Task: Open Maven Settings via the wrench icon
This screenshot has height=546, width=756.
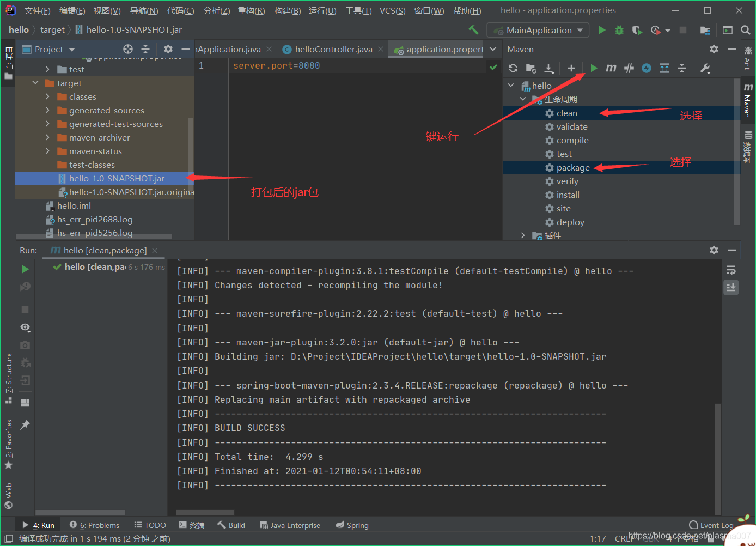Action: click(x=705, y=68)
